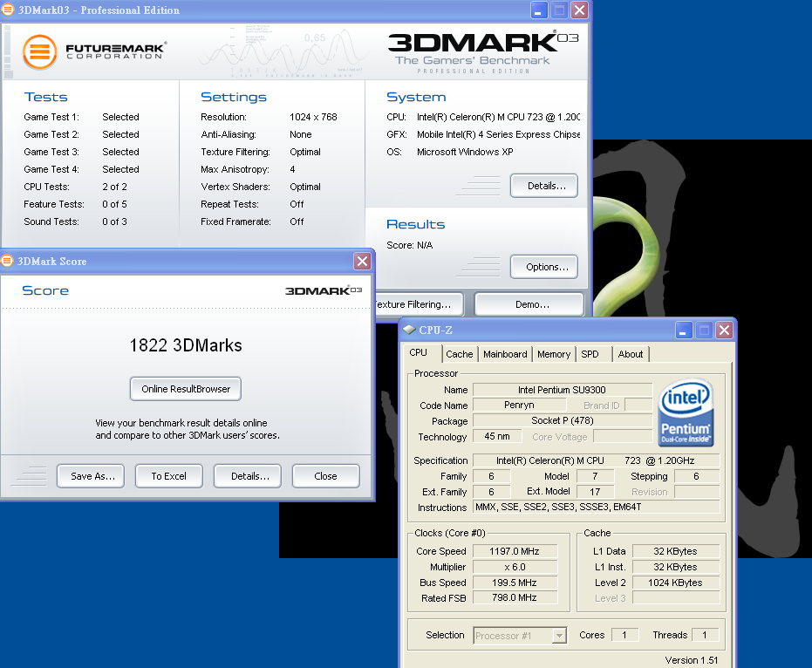The image size is (812, 668).
Task: Click the processor Name field Intel Pentium SU9300
Action: click(563, 390)
